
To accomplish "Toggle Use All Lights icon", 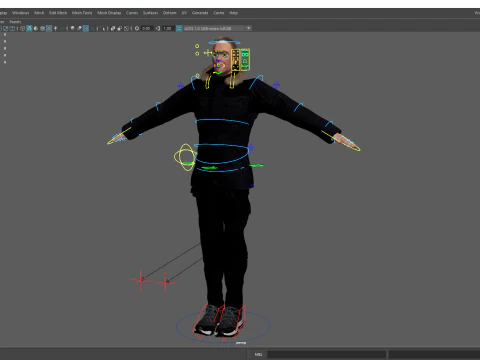I will (56, 28).
